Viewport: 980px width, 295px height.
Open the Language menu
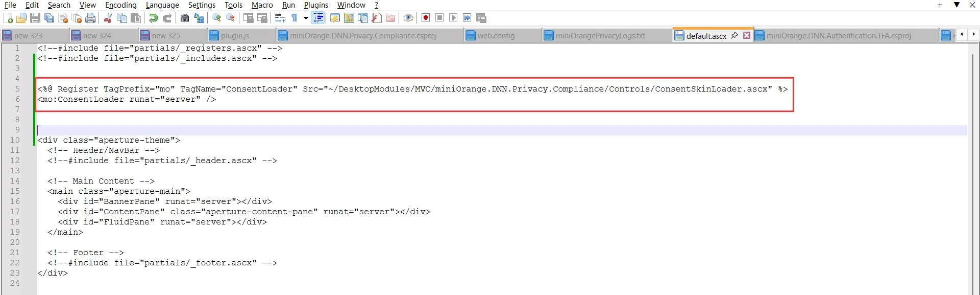(162, 5)
